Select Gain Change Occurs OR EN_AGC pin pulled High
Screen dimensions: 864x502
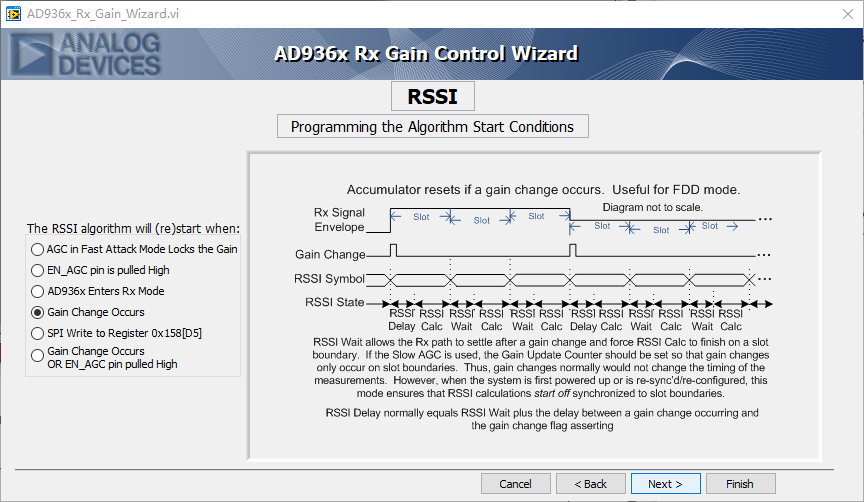point(105,357)
